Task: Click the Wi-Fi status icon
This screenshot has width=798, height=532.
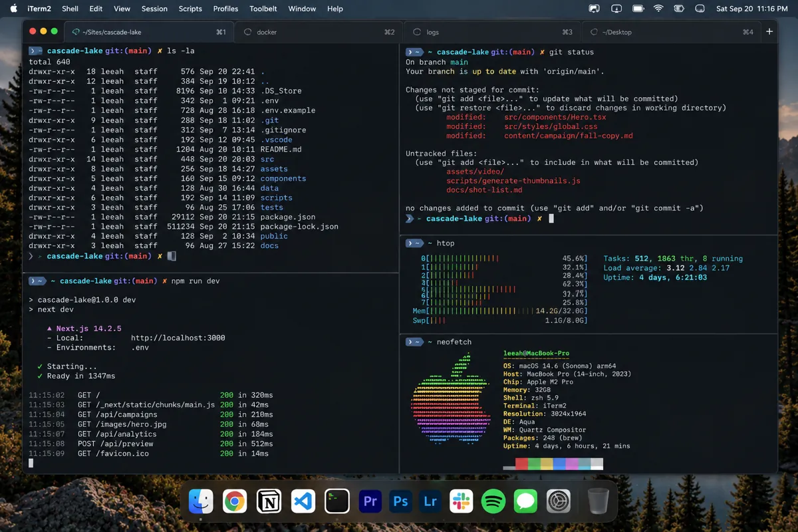Action: coord(658,9)
